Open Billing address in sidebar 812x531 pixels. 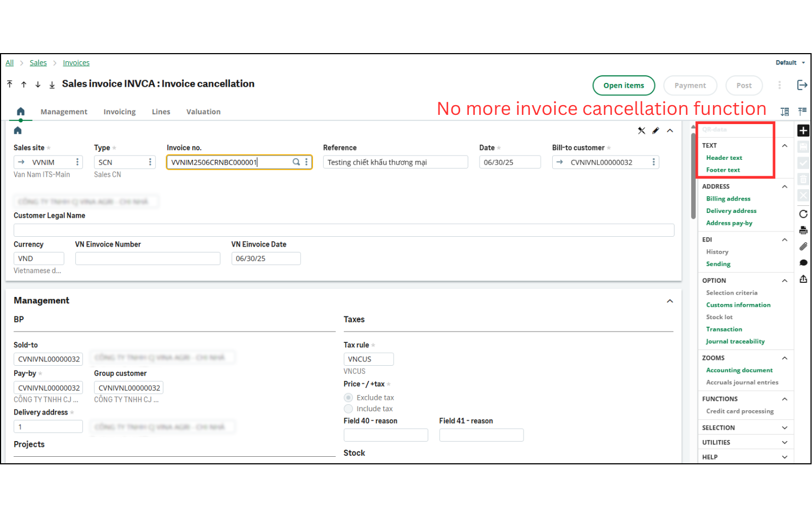[728, 199]
